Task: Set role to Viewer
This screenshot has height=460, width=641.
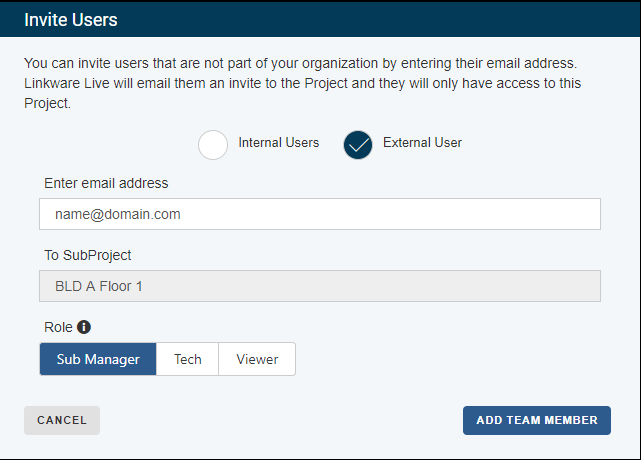Action: 257,359
